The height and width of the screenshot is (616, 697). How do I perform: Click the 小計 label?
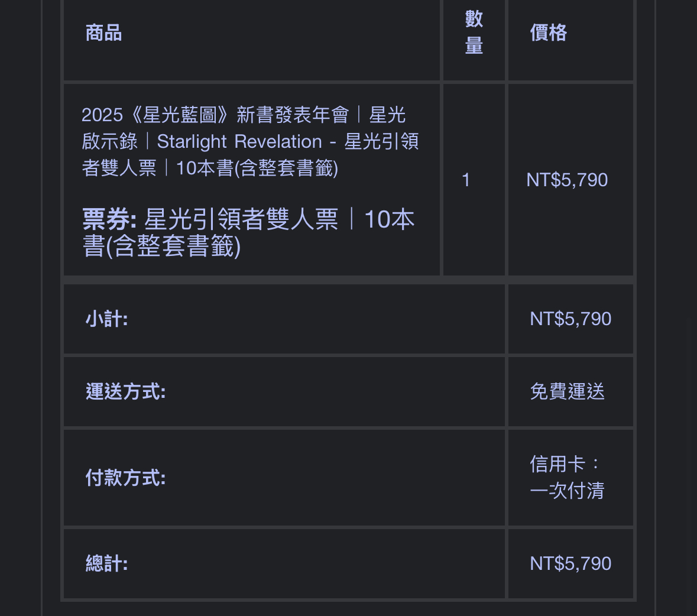[106, 319]
